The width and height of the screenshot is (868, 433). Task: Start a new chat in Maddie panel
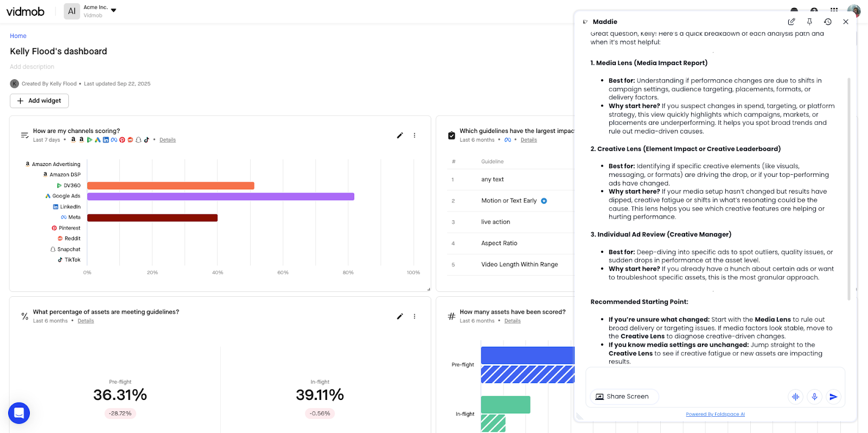point(791,22)
